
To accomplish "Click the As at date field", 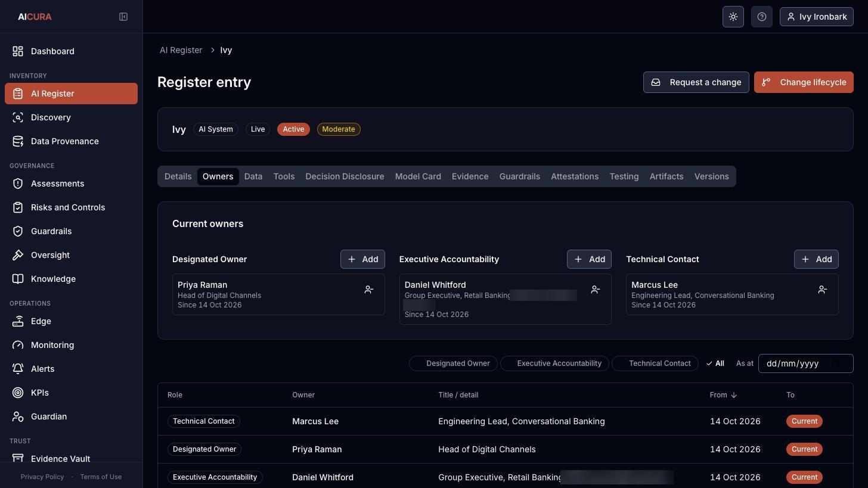I will pos(805,363).
